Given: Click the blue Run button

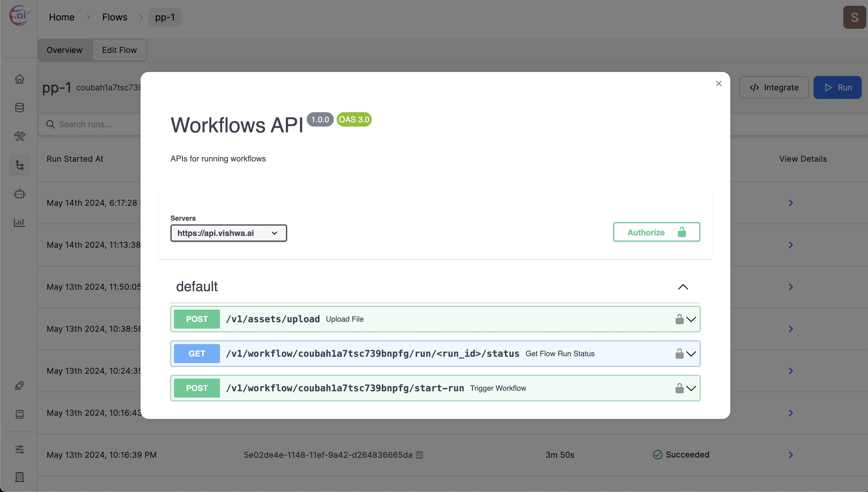Looking at the screenshot, I should pyautogui.click(x=837, y=87).
